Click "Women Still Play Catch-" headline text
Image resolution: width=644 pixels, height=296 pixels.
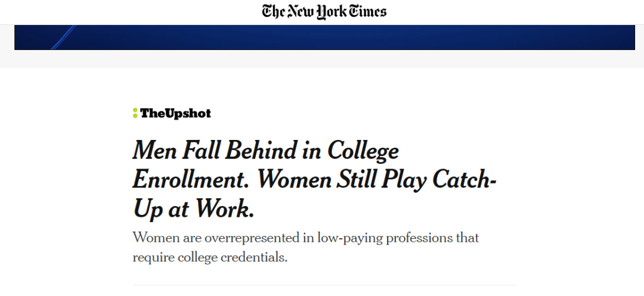(x=377, y=180)
